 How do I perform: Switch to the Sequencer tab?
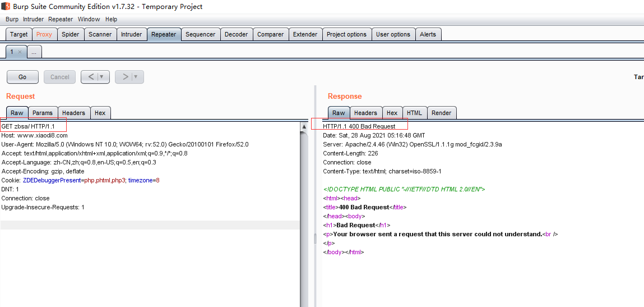(x=201, y=35)
